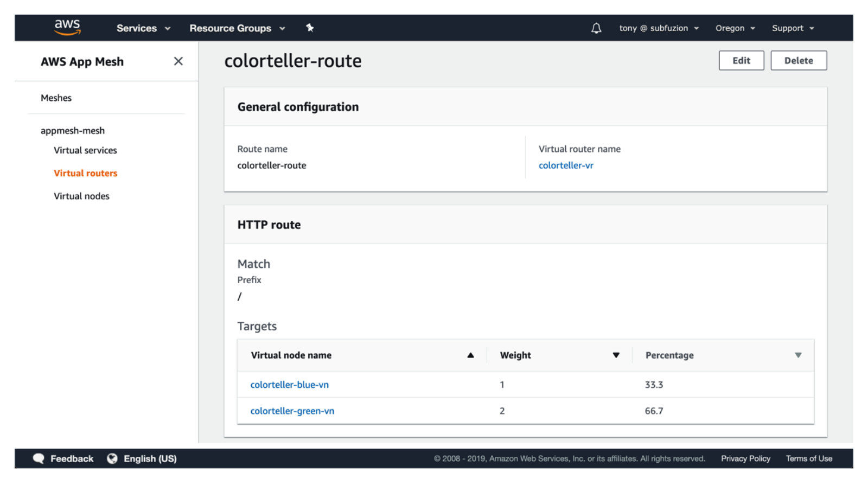Viewport: 868px width, 485px height.
Task: Click the Match section label
Action: pos(253,264)
